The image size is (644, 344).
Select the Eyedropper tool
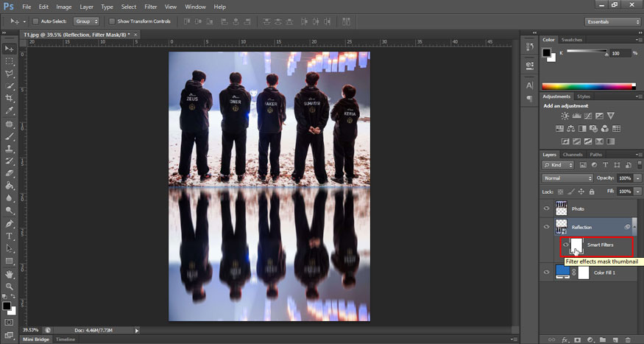10,110
